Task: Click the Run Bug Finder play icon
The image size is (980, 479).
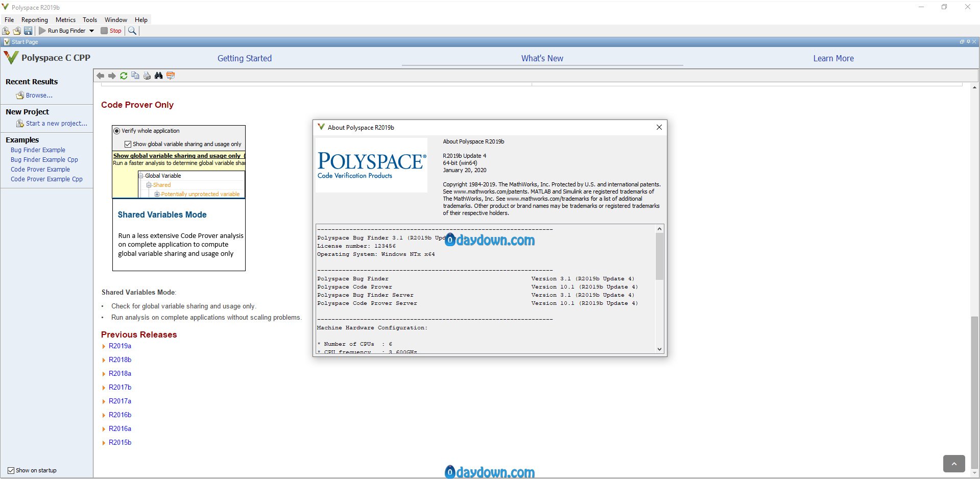Action: (x=42, y=31)
